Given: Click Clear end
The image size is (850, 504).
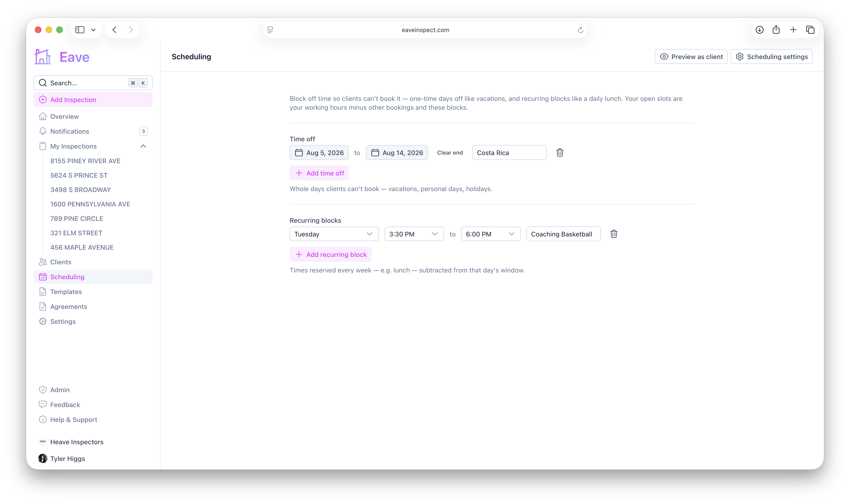Looking at the screenshot, I should (x=450, y=153).
